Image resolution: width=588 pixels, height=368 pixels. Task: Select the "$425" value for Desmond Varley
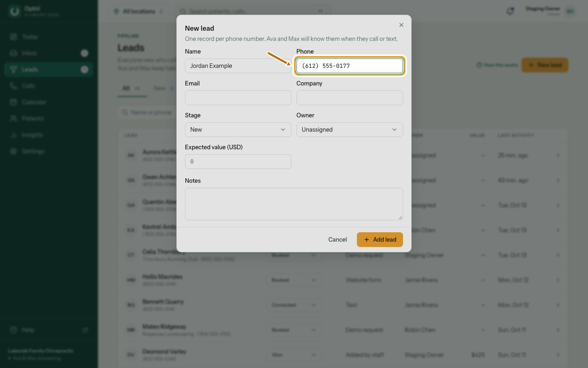(x=478, y=355)
